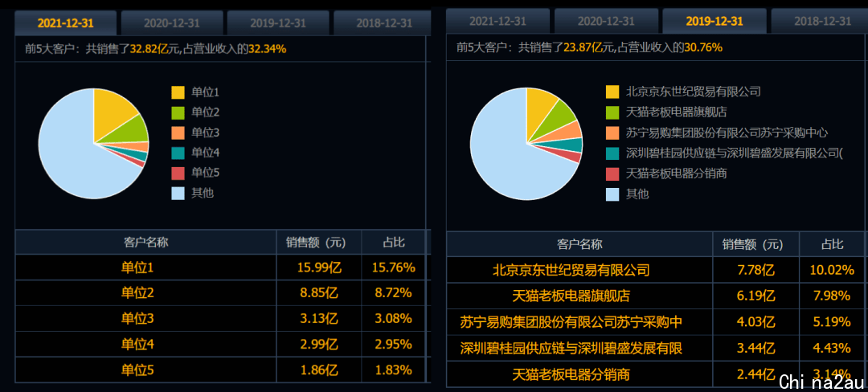This screenshot has height=392, width=868.
Task: Click the 15.99亿 sales amount cell
Action: [x=319, y=267]
